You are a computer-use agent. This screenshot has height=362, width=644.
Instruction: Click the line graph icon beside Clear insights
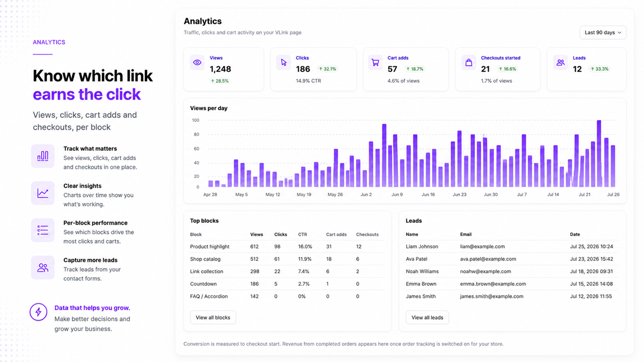tap(43, 193)
